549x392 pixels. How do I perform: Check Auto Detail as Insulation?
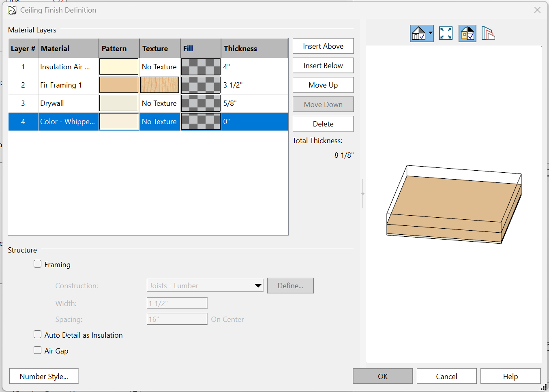pos(38,335)
